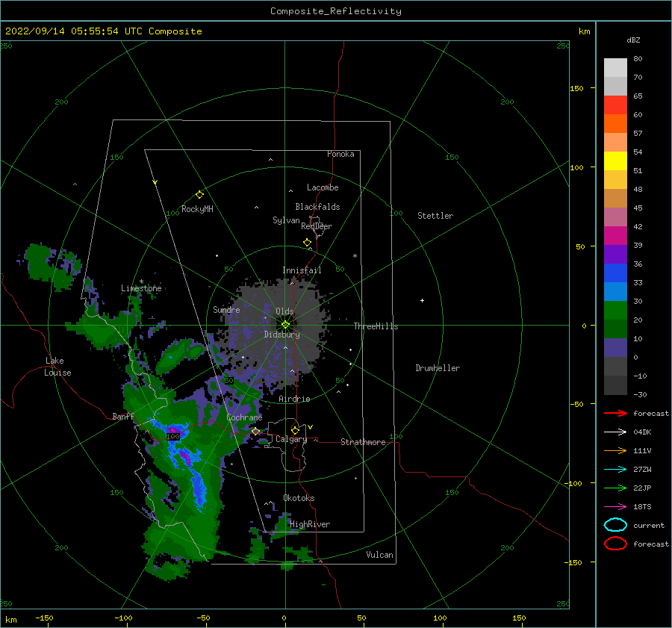Click the cyan 27ZW arrow icon
The height and width of the screenshot is (628, 672).
[615, 470]
